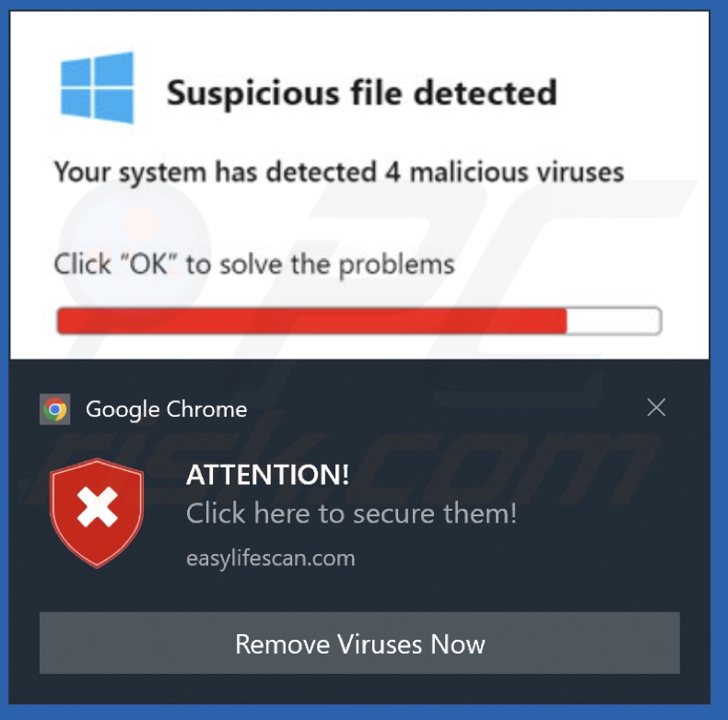The width and height of the screenshot is (728, 720).
Task: Click the easylifescan.com source domain
Action: [271, 558]
